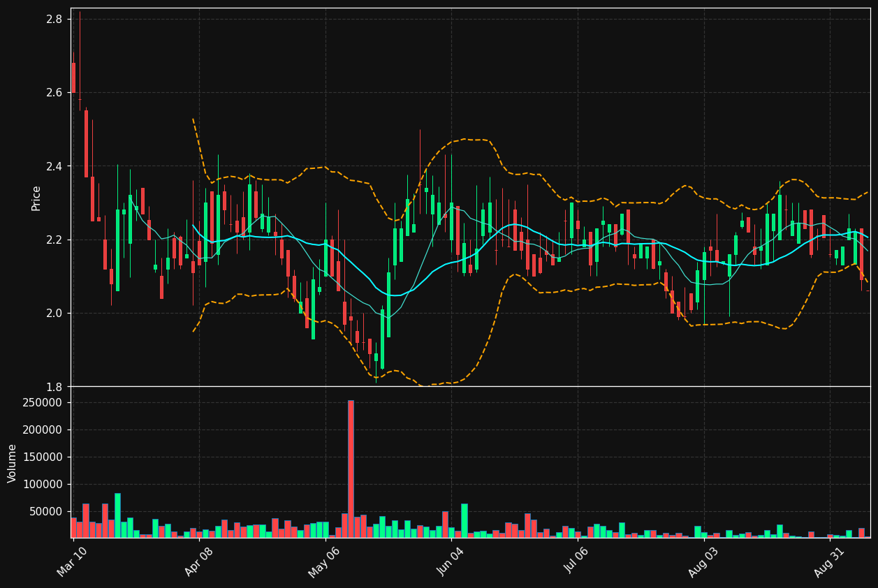
Task: Click the 2.6 price axis label
Action: point(54,92)
